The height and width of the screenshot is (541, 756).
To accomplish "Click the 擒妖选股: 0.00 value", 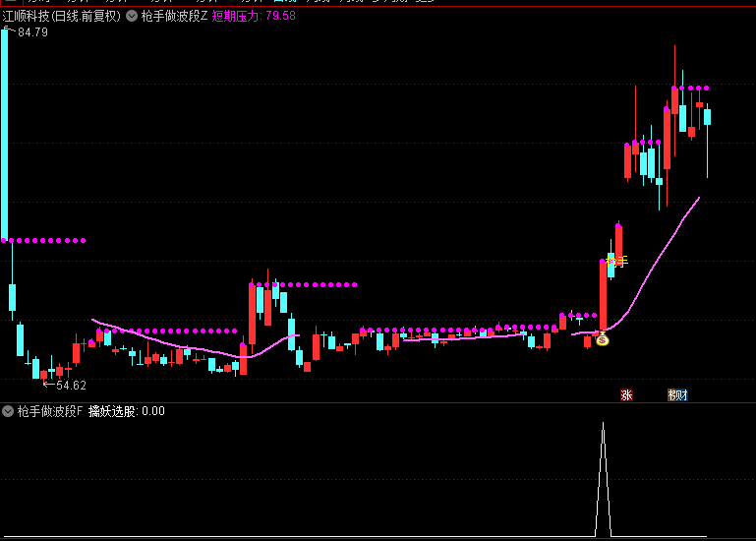I will (126, 411).
